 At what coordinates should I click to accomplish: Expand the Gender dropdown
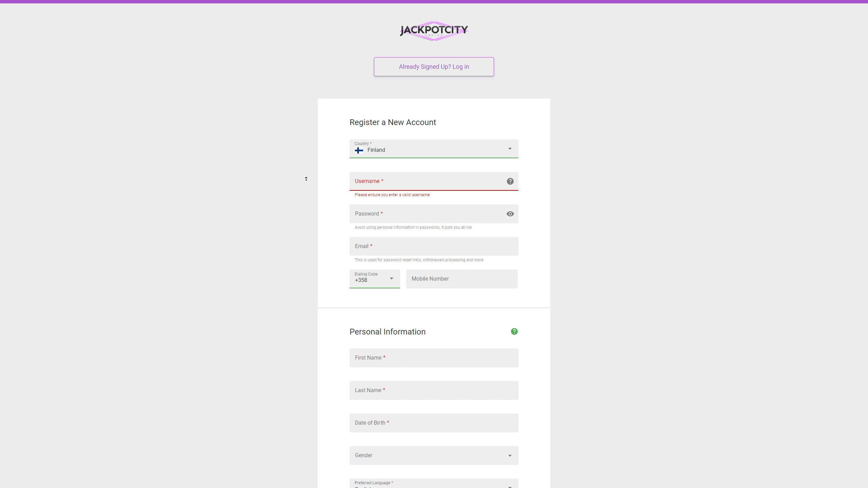click(434, 455)
